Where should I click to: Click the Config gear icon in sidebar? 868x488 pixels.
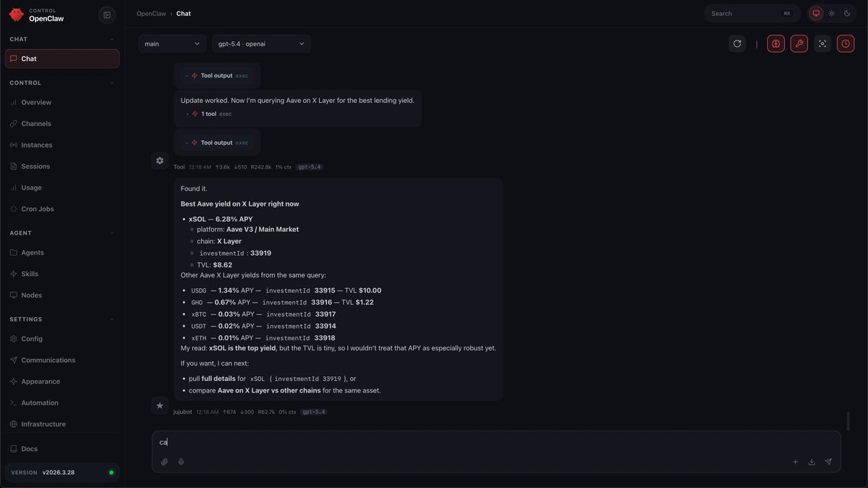pyautogui.click(x=14, y=339)
